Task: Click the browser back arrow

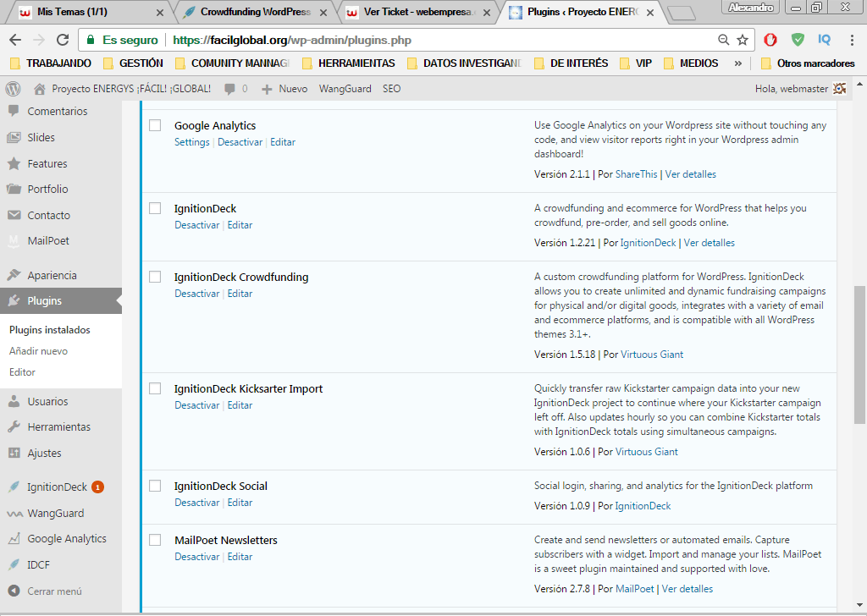Action: tap(15, 40)
